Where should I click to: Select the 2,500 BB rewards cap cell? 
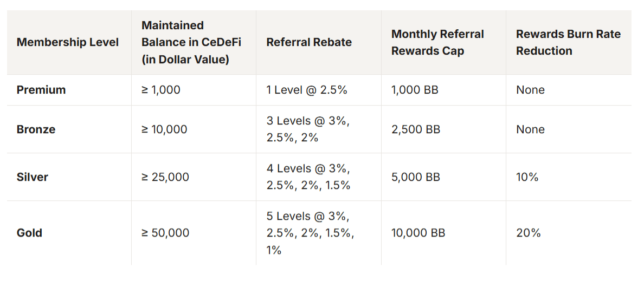(x=416, y=129)
